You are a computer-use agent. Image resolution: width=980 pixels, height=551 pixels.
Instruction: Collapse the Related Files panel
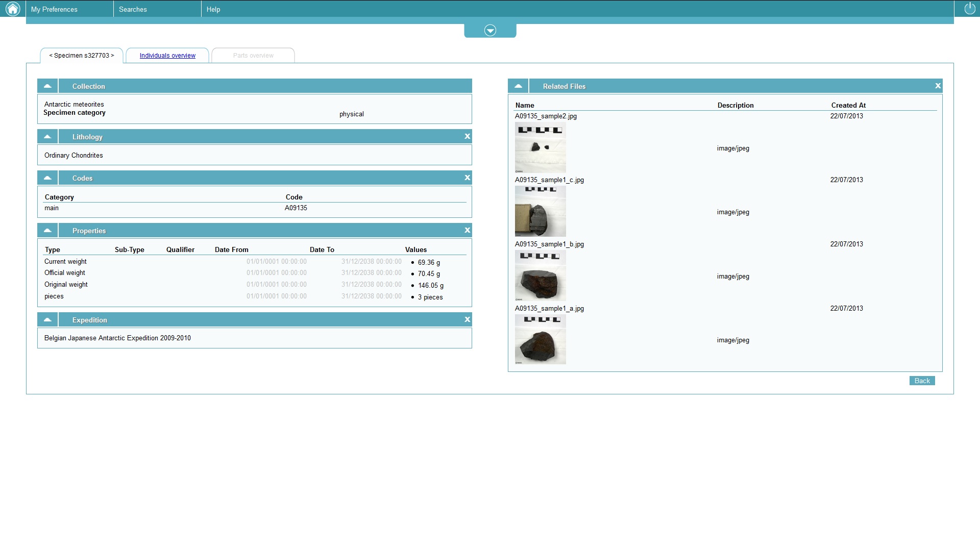click(x=518, y=86)
